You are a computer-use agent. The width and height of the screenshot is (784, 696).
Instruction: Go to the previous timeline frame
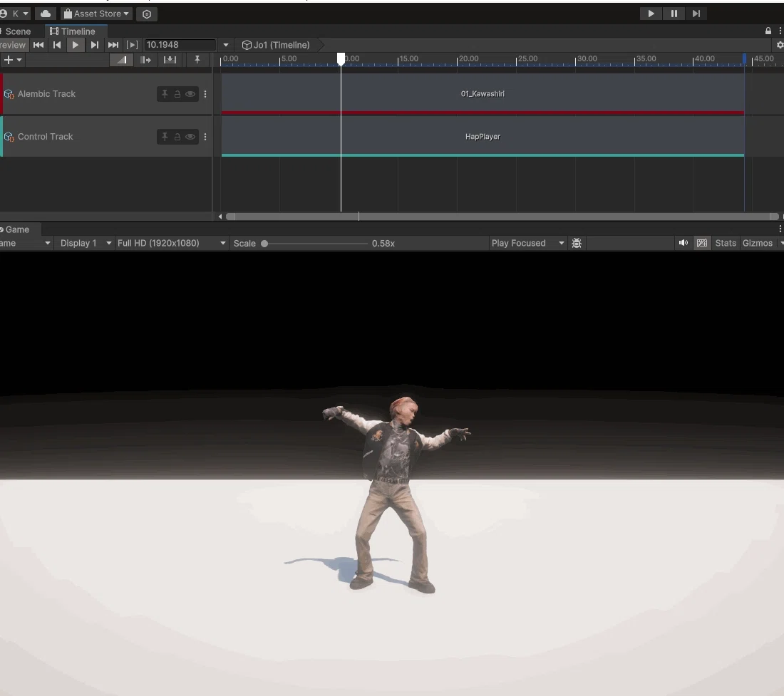tap(57, 45)
